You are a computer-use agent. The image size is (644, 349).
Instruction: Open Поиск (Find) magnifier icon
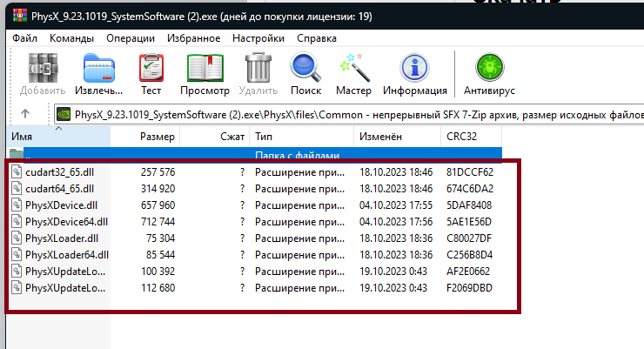click(x=305, y=68)
